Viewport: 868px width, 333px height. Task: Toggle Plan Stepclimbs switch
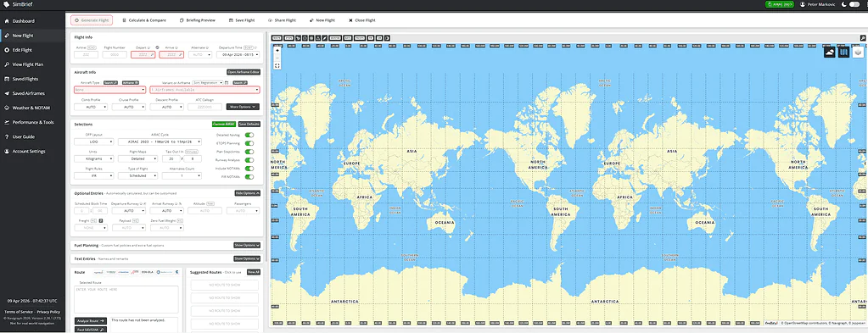[x=249, y=152]
